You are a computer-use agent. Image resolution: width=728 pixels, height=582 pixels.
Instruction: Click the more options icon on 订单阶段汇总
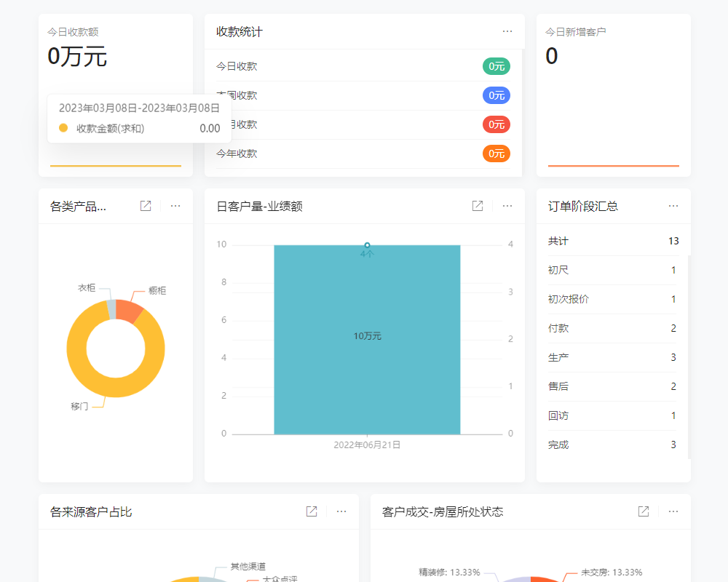click(673, 205)
